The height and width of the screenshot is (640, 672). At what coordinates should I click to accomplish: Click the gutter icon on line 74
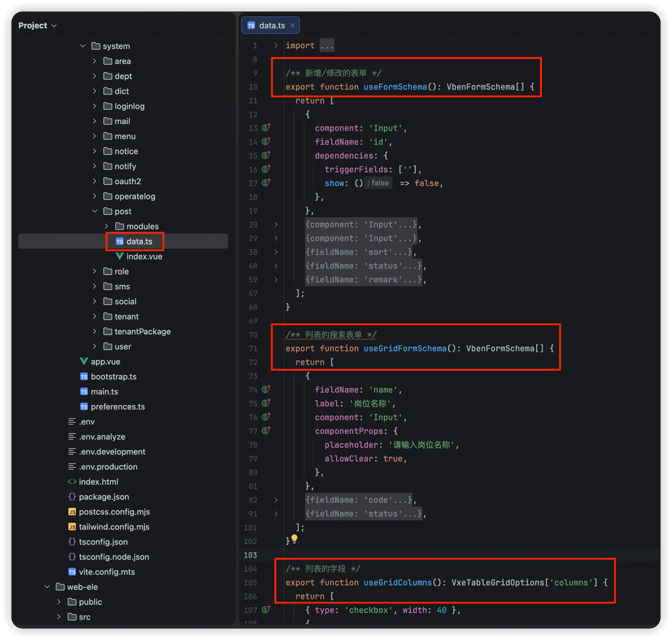point(266,390)
